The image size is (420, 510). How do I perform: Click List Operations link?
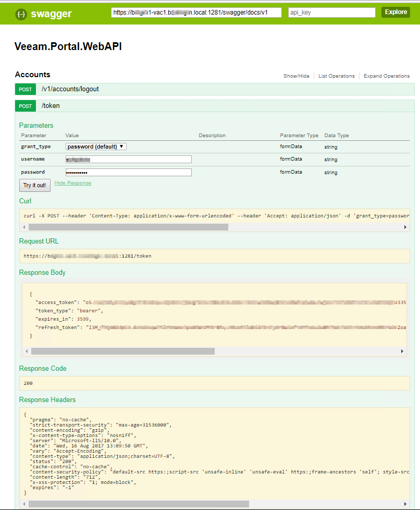point(337,76)
